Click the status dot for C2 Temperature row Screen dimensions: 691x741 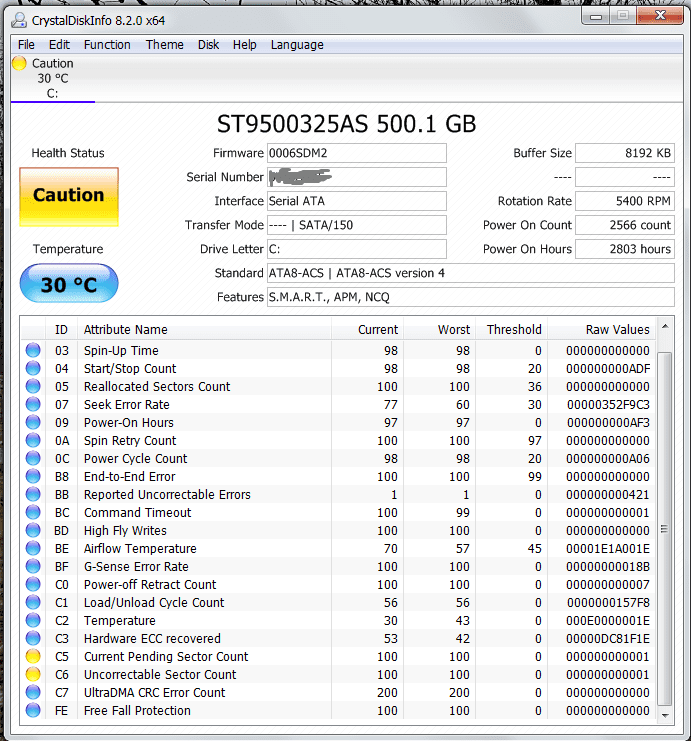click(33, 620)
